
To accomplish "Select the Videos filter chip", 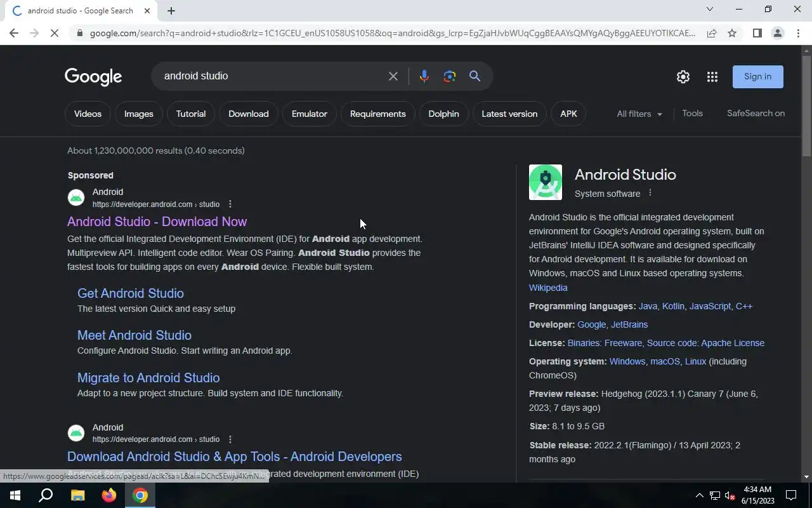I will click(x=88, y=114).
